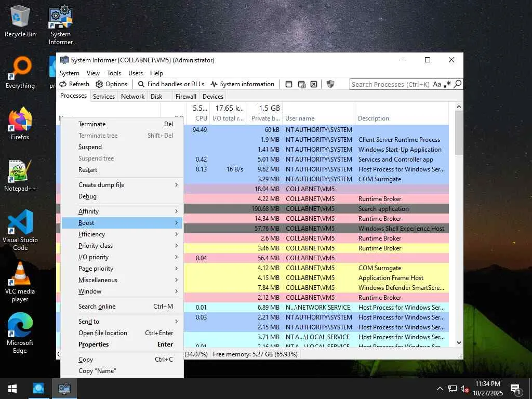The image size is (532, 399).
Task: Expand the Page priority submenu
Action: click(x=122, y=269)
